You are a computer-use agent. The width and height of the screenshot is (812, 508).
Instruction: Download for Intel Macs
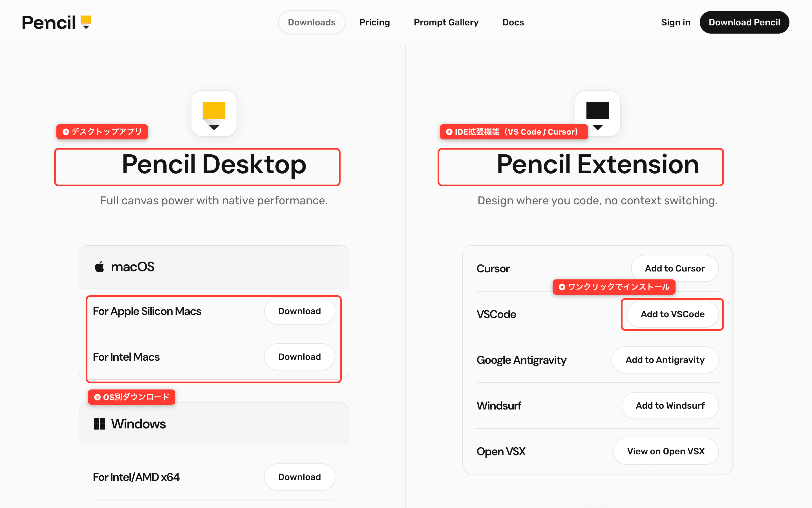pyautogui.click(x=299, y=357)
